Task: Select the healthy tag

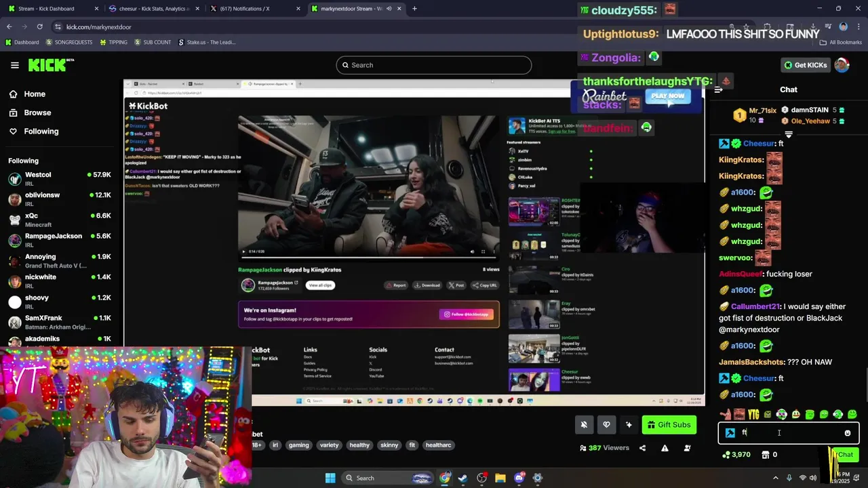Action: 359,445
